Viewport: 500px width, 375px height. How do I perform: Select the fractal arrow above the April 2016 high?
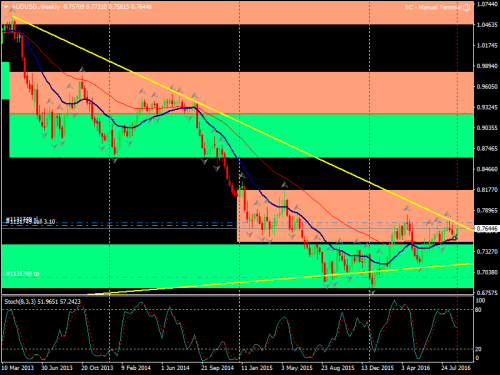(407, 208)
